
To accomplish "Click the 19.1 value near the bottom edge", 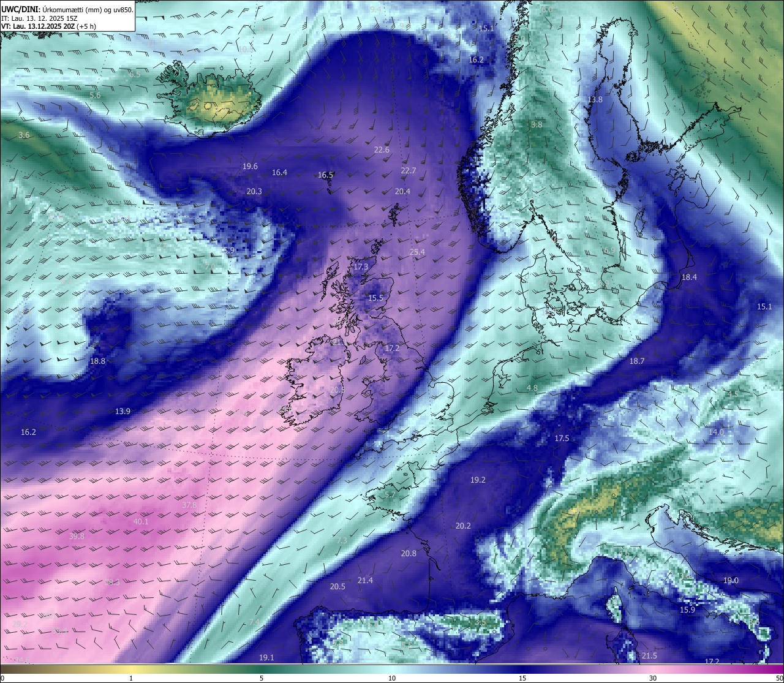I will 266,658.
